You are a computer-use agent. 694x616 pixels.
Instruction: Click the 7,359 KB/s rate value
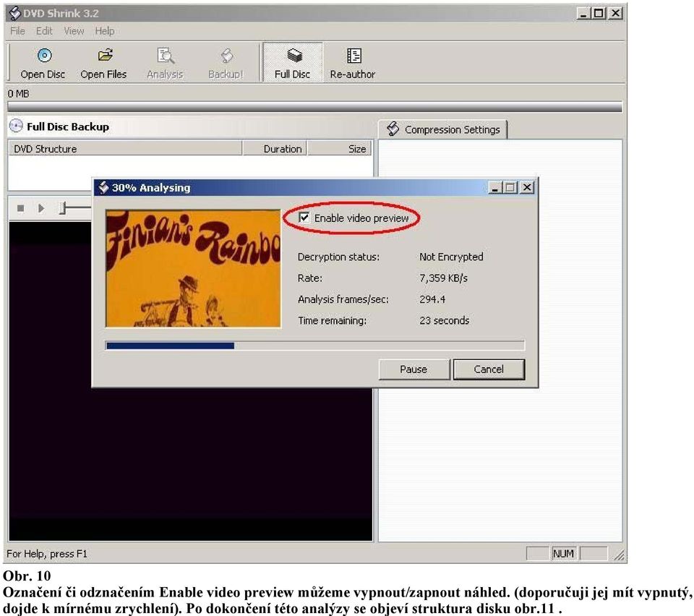(443, 278)
